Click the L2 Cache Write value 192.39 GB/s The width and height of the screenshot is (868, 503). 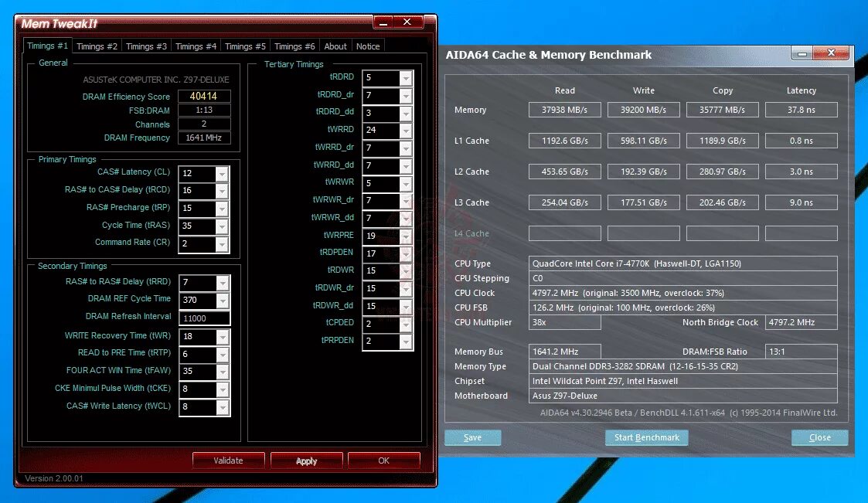643,172
